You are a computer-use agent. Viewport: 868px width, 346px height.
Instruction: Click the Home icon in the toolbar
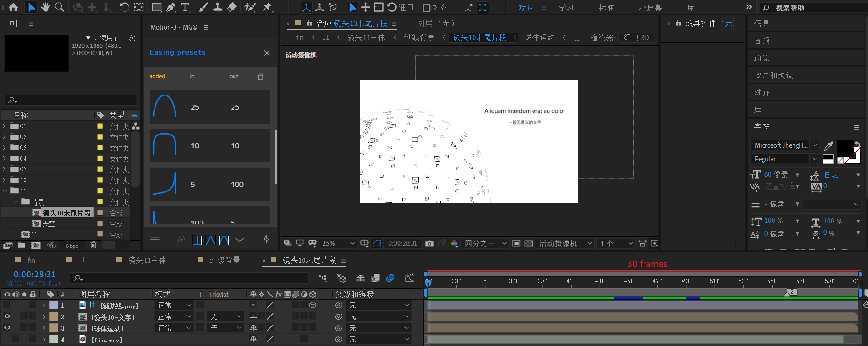click(x=13, y=7)
